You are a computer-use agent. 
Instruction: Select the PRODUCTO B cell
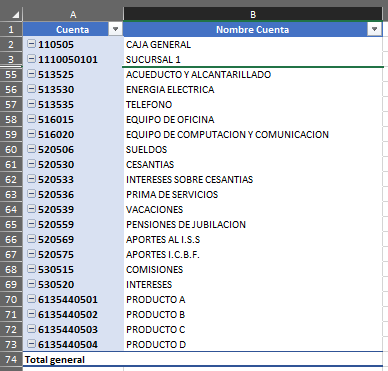point(253,314)
